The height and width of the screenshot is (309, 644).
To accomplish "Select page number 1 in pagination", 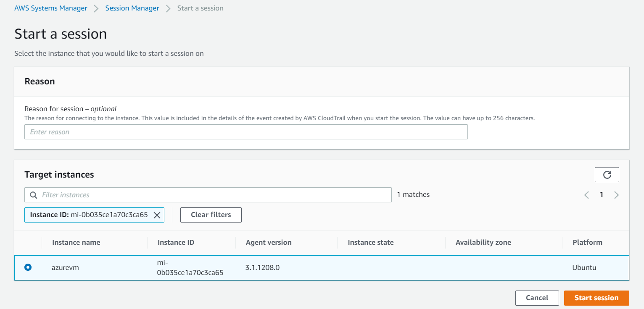I will 601,194.
